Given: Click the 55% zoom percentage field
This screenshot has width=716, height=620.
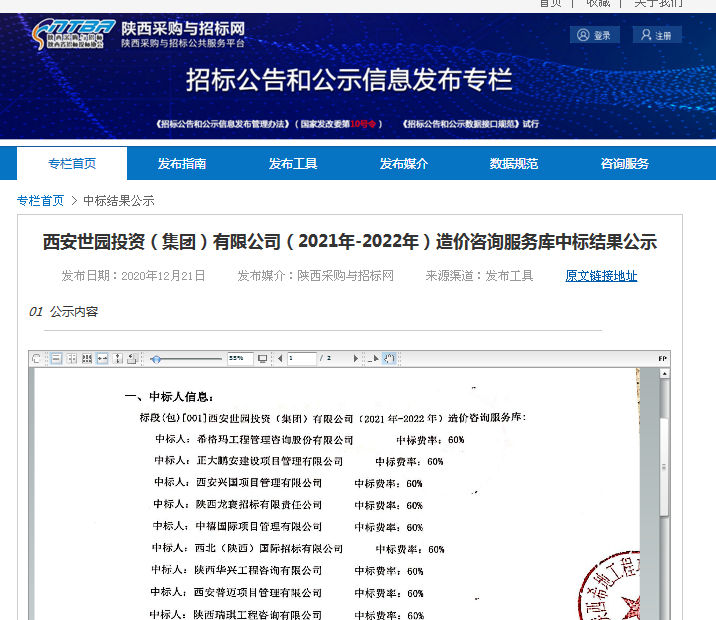Looking at the screenshot, I should pos(239,358).
